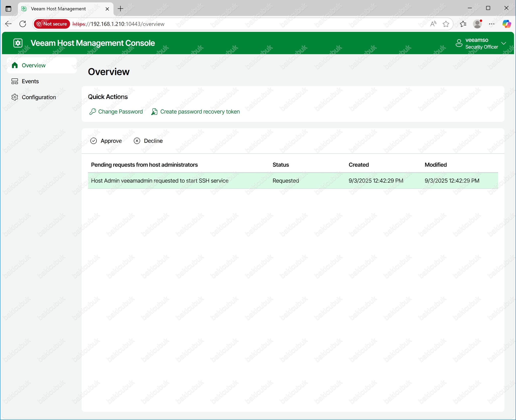Open the Copilot icon in browser toolbar
This screenshot has width=516, height=420.
point(507,24)
